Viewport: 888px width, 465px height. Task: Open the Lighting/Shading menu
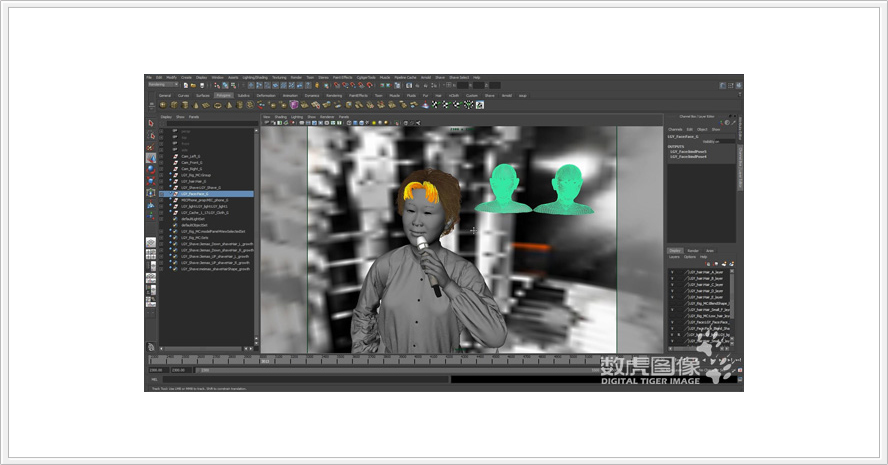[x=255, y=78]
